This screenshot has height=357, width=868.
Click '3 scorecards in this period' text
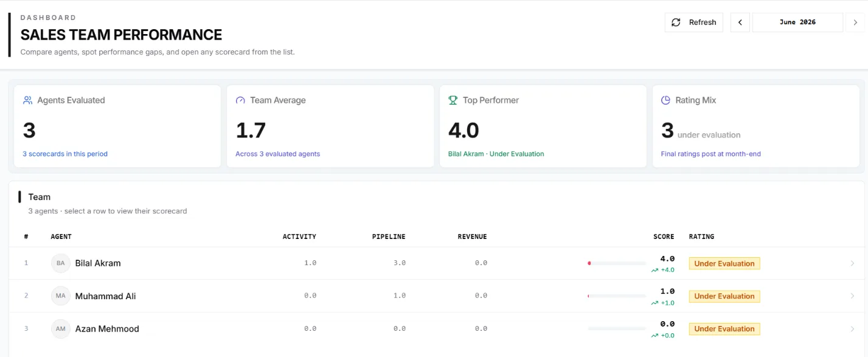click(x=65, y=154)
